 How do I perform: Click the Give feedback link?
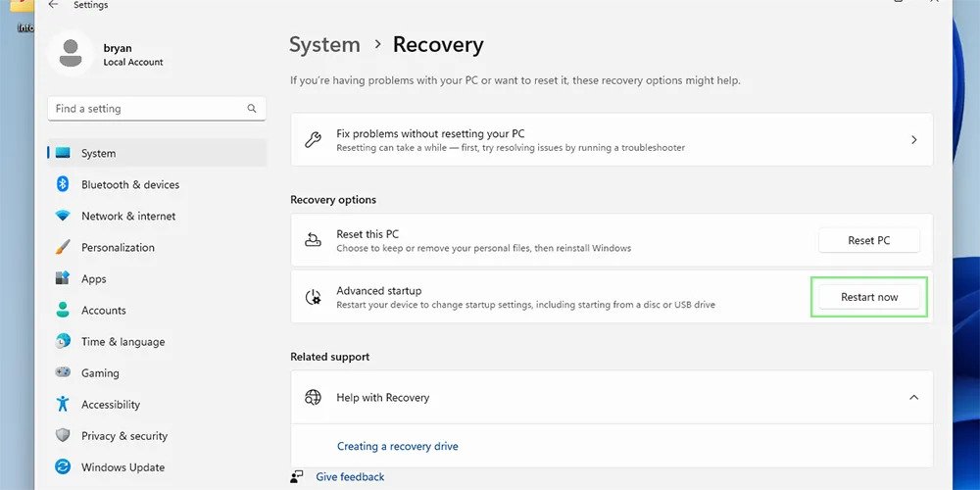[350, 477]
